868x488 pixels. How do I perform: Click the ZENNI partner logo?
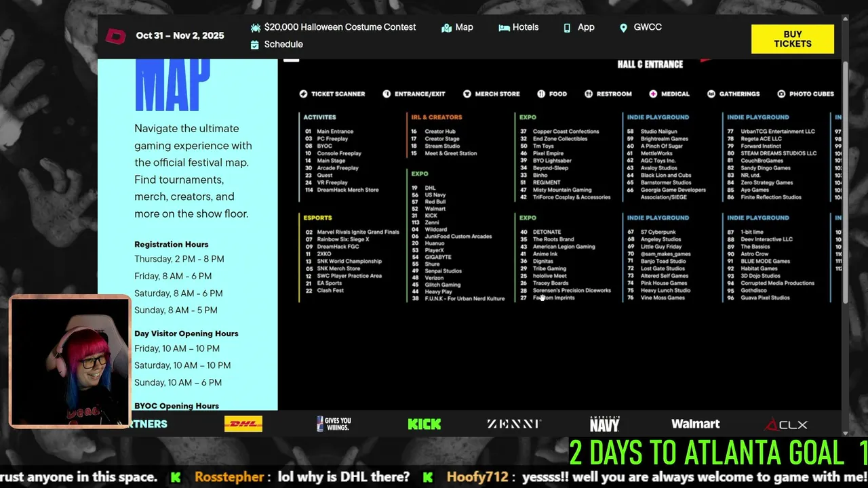pyautogui.click(x=514, y=424)
